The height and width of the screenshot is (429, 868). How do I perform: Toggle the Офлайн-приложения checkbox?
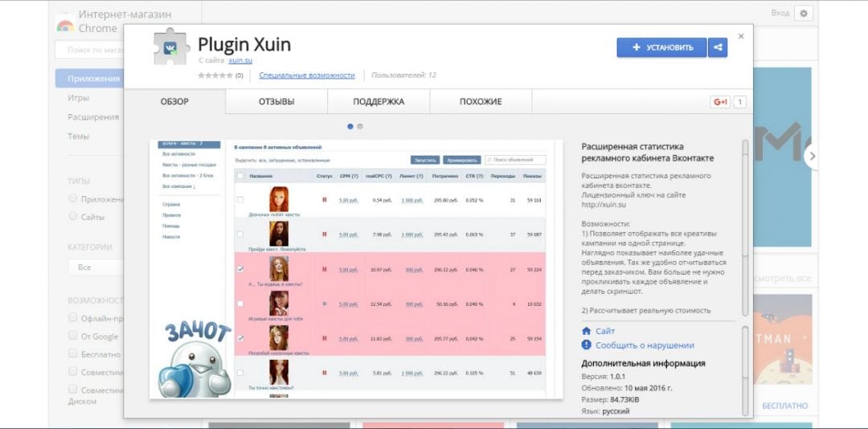[72, 318]
